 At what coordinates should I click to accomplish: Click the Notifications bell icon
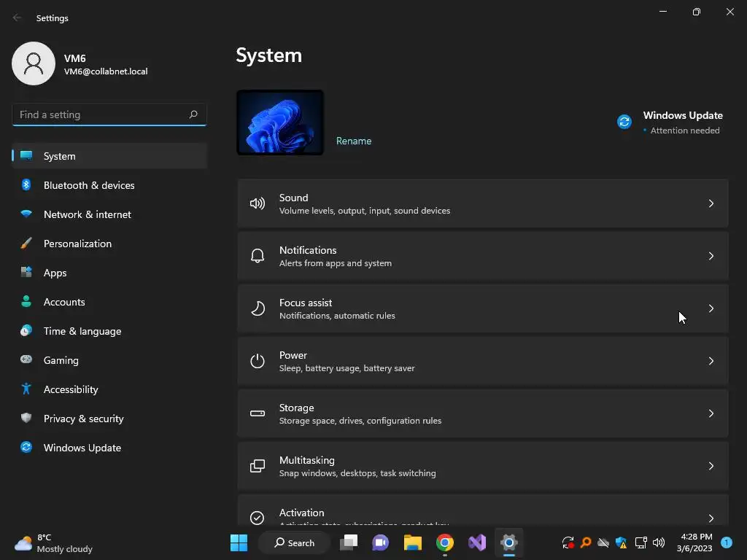click(x=258, y=256)
